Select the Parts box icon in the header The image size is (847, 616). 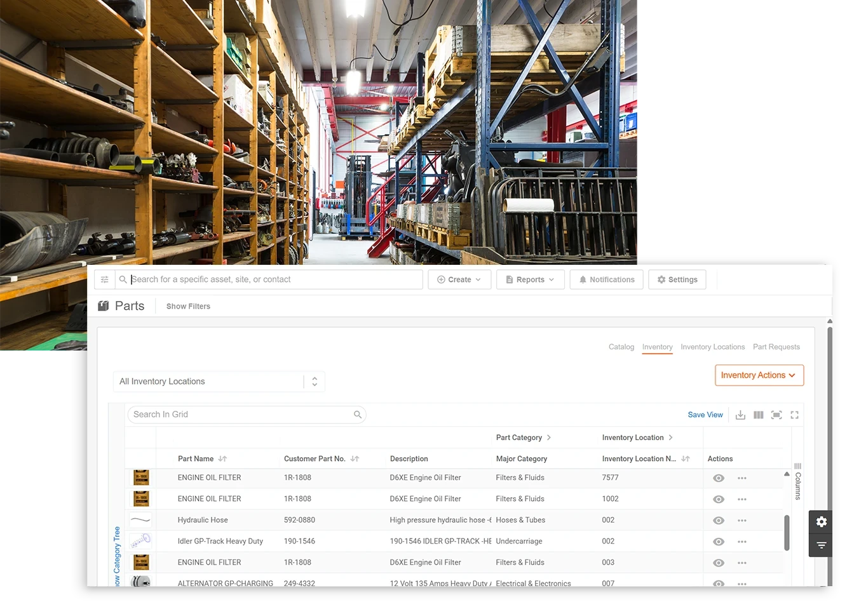click(x=103, y=305)
